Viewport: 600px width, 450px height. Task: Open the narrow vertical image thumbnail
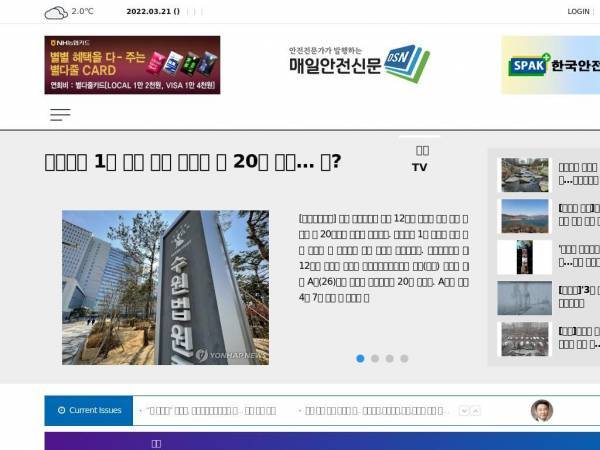coord(524,257)
